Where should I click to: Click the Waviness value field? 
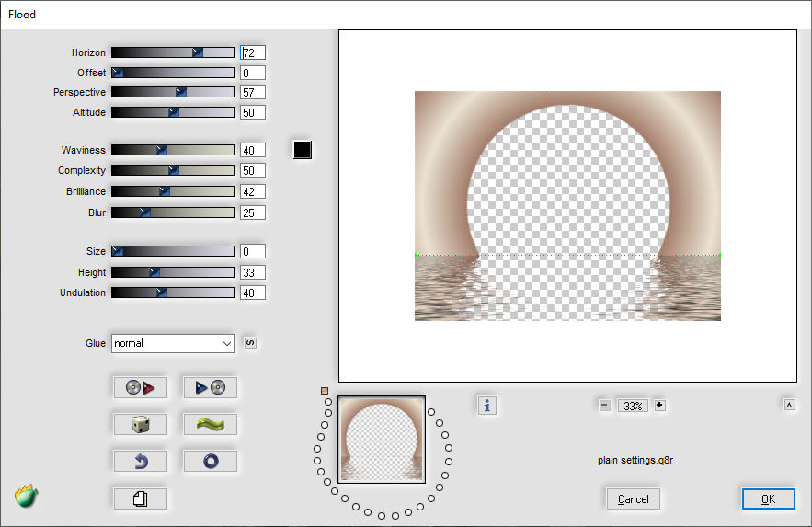[x=253, y=150]
